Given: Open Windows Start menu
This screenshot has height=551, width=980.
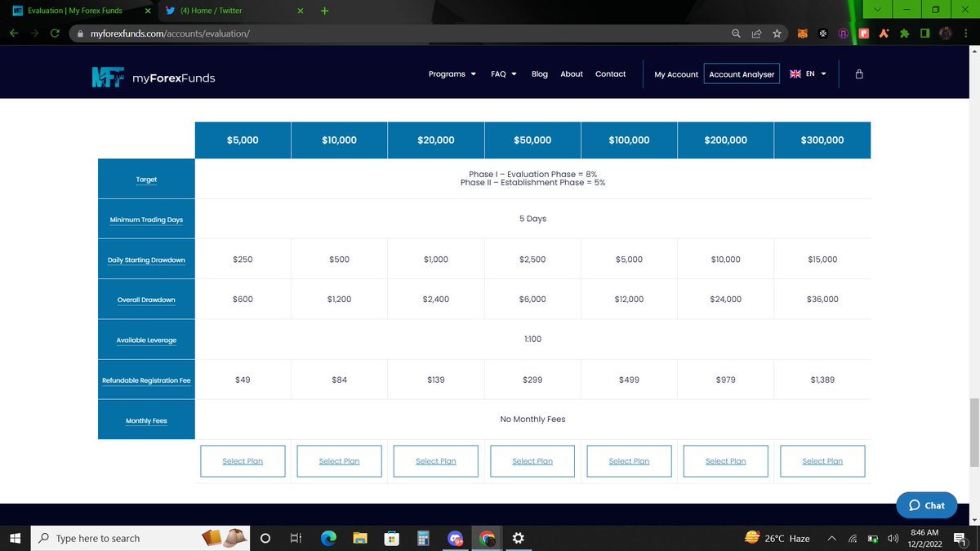Looking at the screenshot, I should coord(14,538).
